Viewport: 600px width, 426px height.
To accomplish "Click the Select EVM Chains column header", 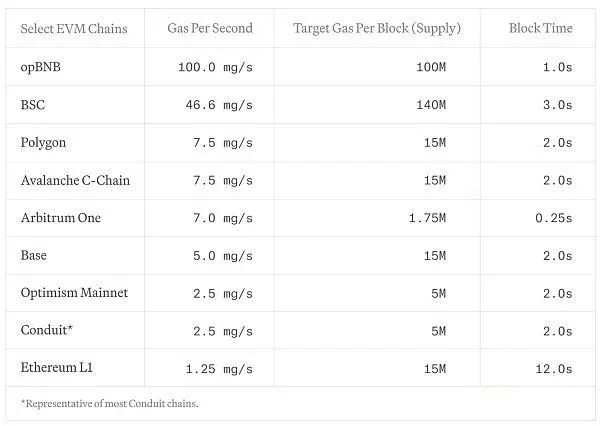I will pyautogui.click(x=74, y=29).
